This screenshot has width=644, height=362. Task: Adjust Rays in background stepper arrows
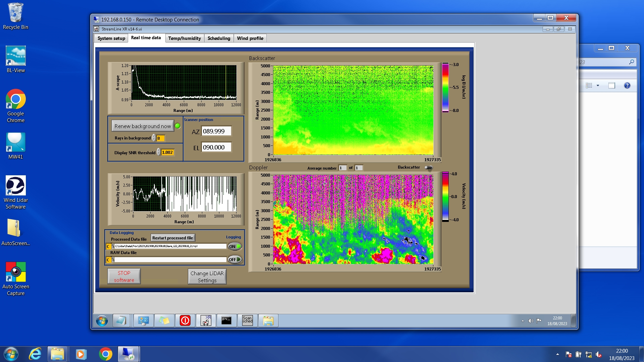coord(154,138)
